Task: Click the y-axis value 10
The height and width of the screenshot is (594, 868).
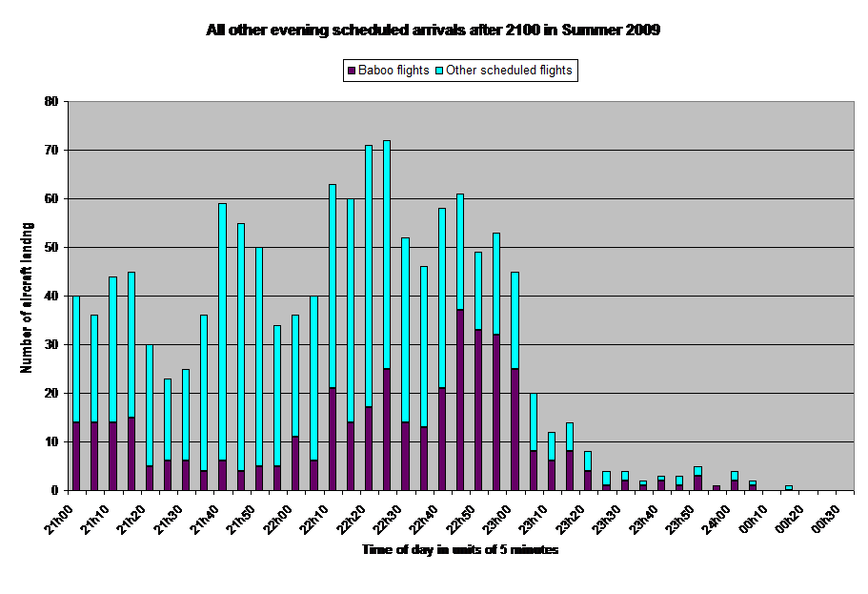Action: coord(50,441)
